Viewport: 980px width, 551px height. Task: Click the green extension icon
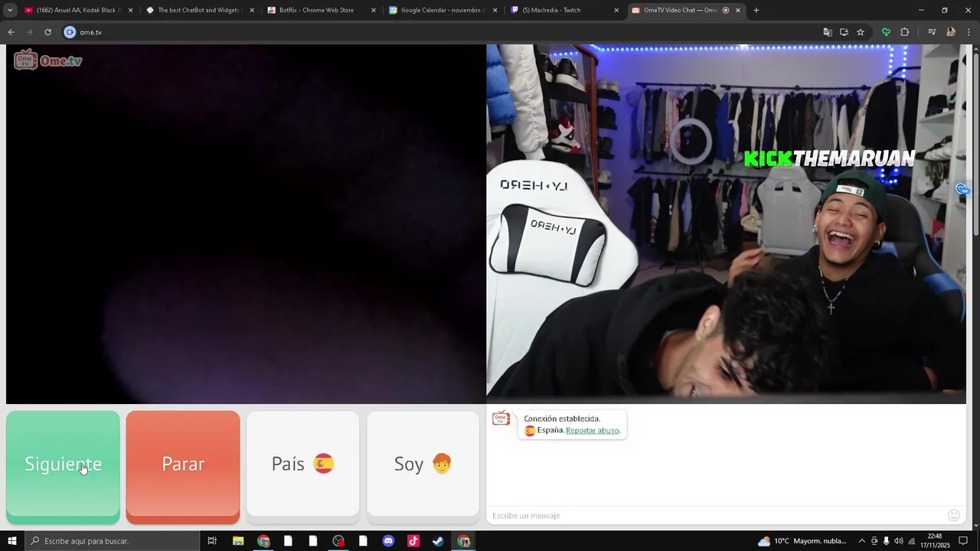coord(886,32)
